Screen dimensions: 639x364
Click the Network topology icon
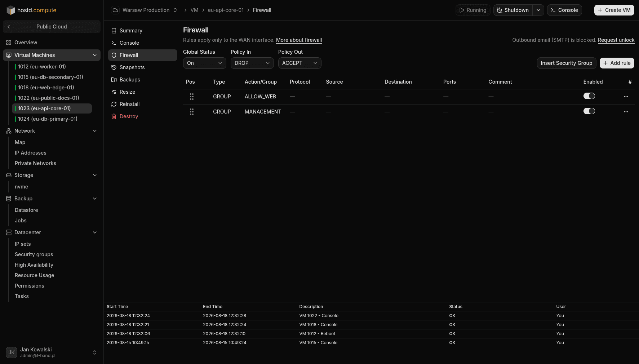click(x=9, y=131)
